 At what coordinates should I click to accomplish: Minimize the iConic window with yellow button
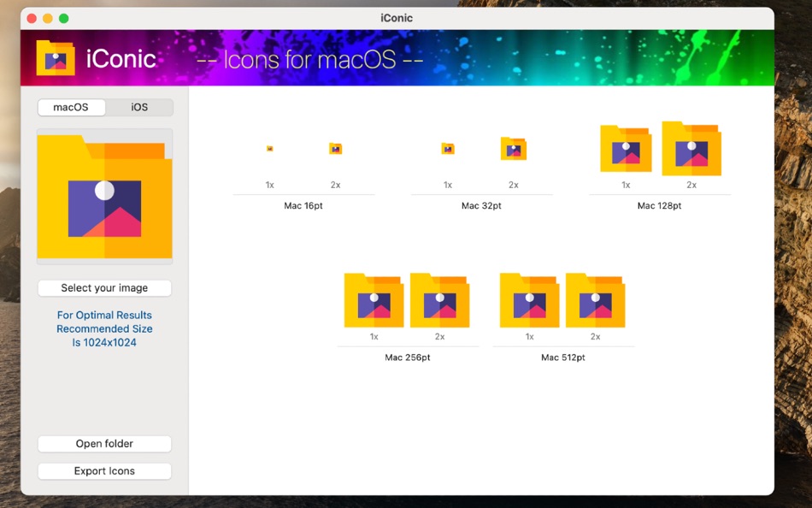(x=48, y=19)
